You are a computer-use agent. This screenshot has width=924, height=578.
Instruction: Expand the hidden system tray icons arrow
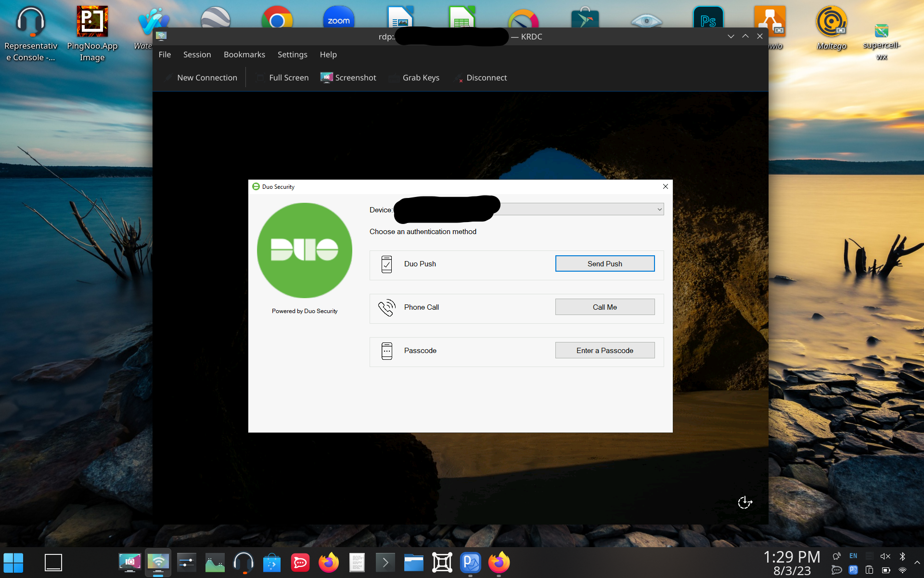point(917,562)
